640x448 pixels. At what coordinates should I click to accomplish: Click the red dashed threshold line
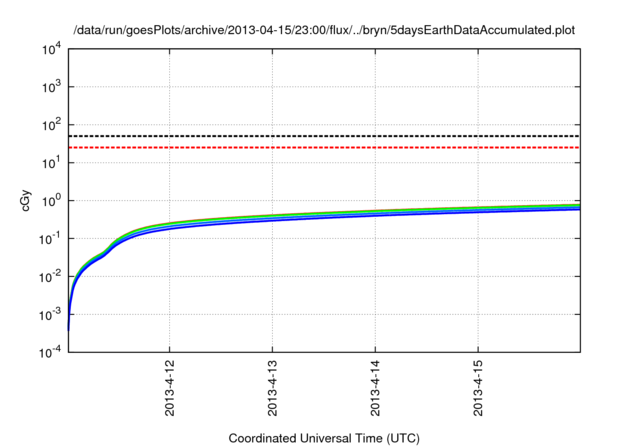[324, 147]
